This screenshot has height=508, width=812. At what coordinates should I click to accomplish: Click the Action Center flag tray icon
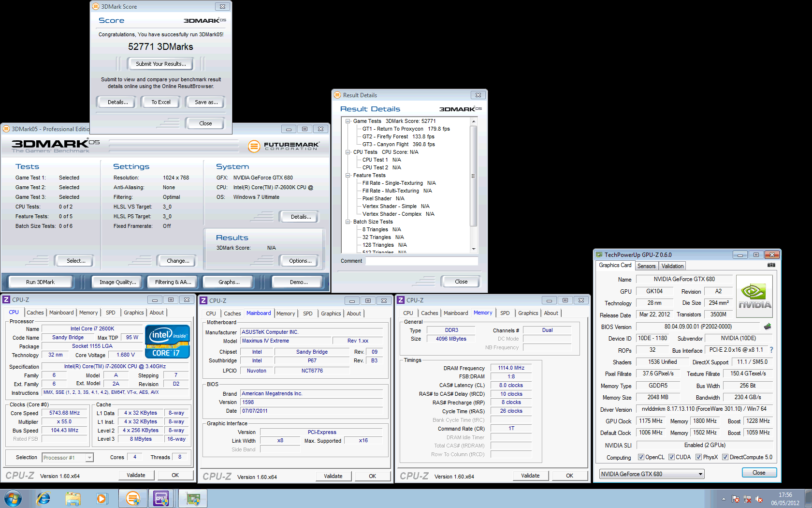pos(736,499)
